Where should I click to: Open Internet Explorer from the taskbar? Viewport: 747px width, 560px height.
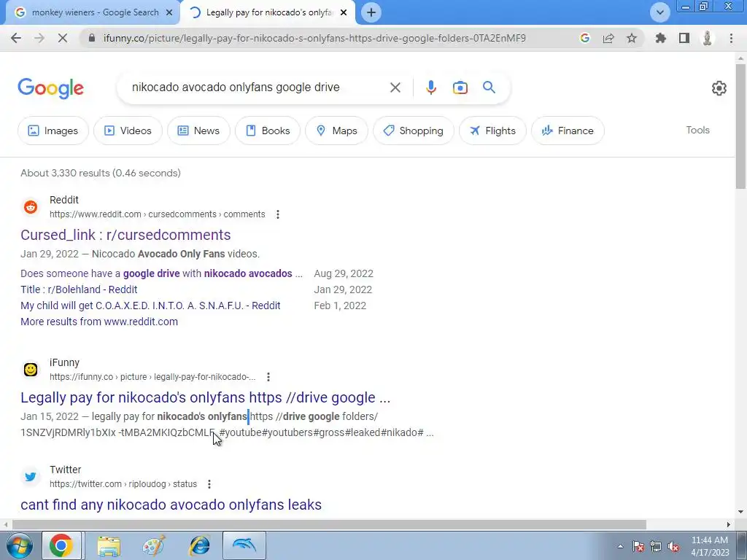click(x=199, y=545)
